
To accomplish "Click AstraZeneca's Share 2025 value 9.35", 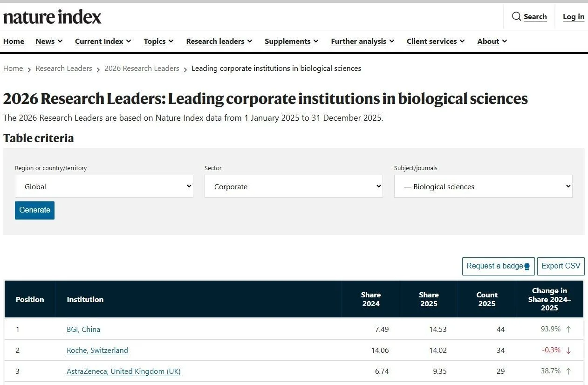I will [x=440, y=371].
